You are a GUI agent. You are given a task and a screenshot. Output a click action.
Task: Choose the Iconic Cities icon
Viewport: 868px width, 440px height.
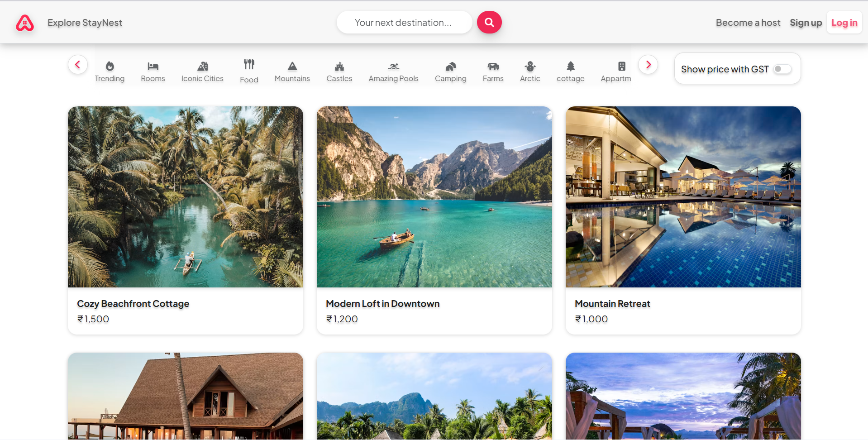pos(202,66)
